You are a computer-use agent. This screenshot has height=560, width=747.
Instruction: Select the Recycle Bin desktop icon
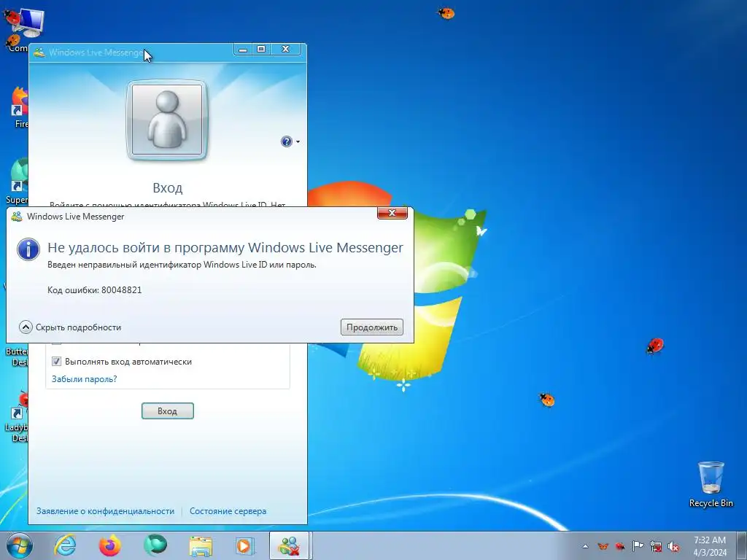pyautogui.click(x=711, y=484)
